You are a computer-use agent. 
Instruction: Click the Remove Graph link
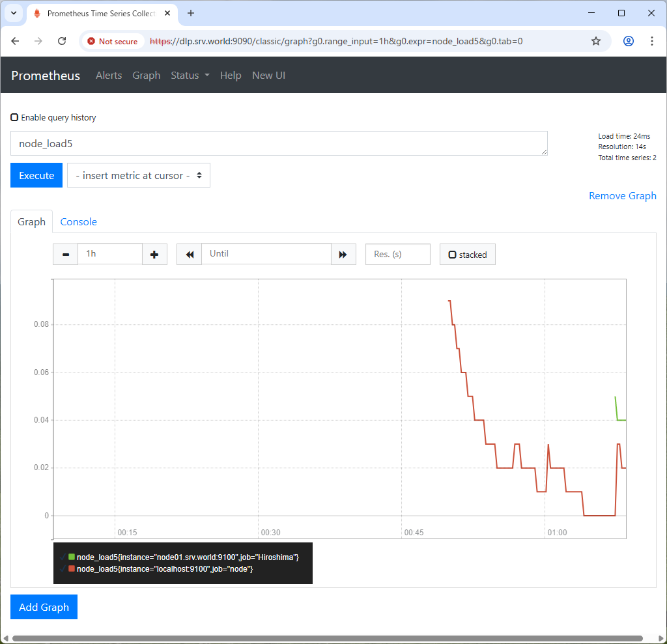(622, 196)
